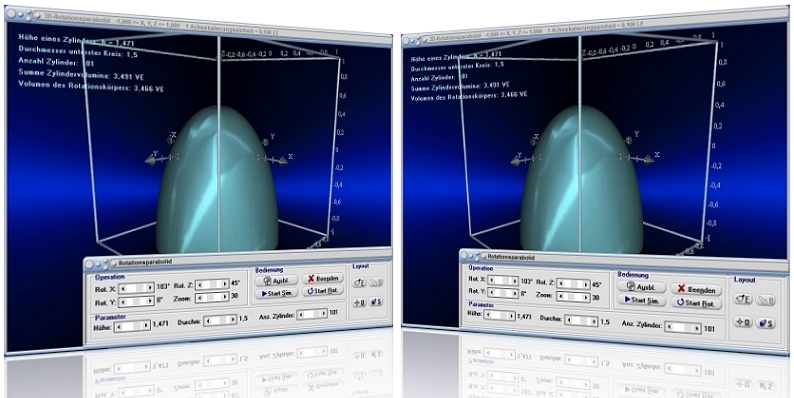Click Start Rot. in the right panel
The width and height of the screenshot is (794, 398).
(x=696, y=303)
